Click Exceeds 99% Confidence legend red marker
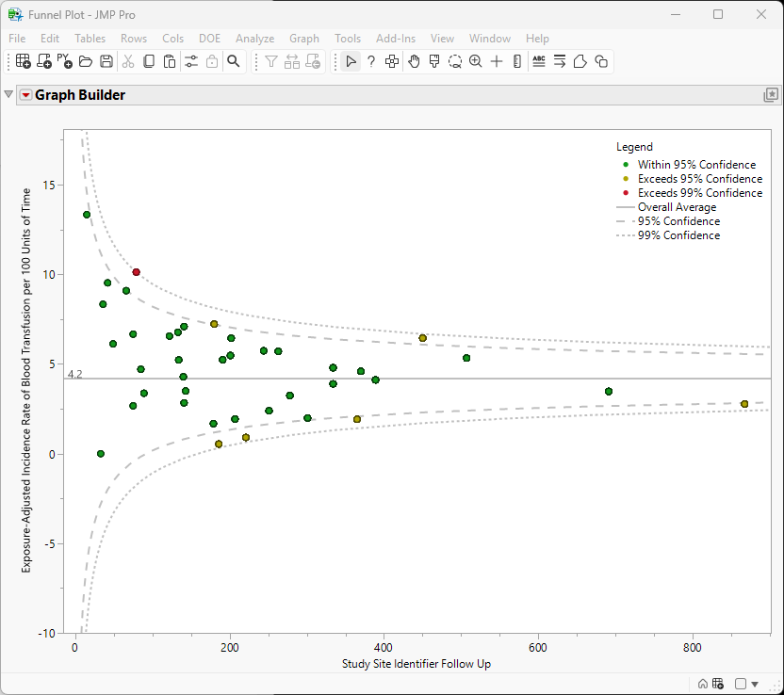Image resolution: width=784 pixels, height=695 pixels. click(x=626, y=193)
